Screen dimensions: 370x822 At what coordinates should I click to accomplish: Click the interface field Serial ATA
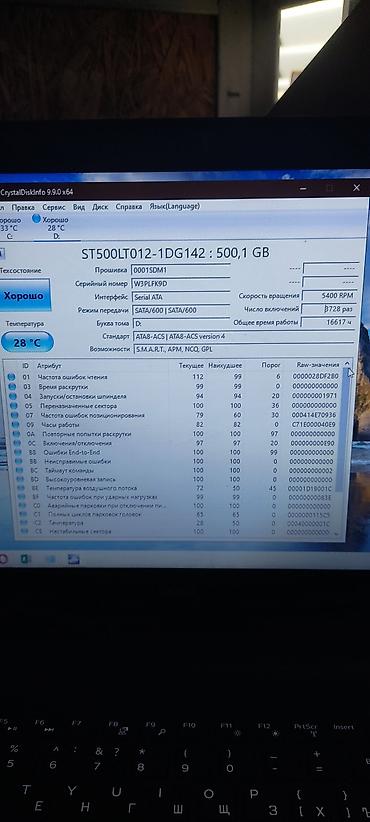tap(180, 297)
